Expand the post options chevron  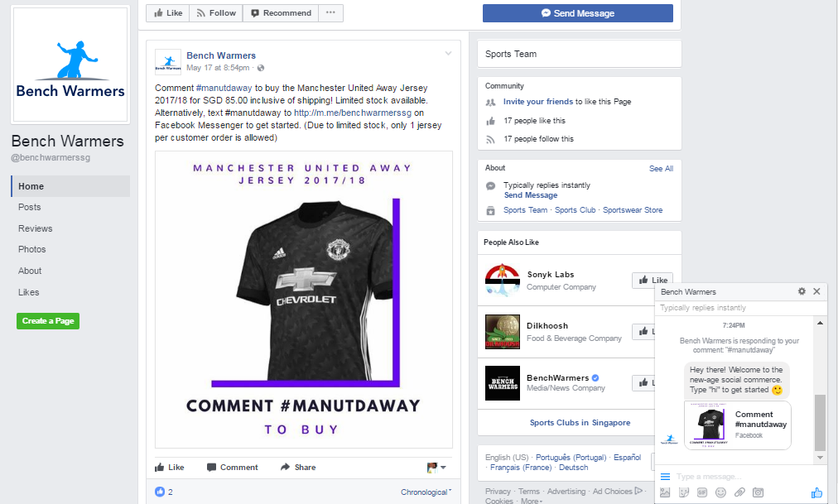tap(448, 54)
